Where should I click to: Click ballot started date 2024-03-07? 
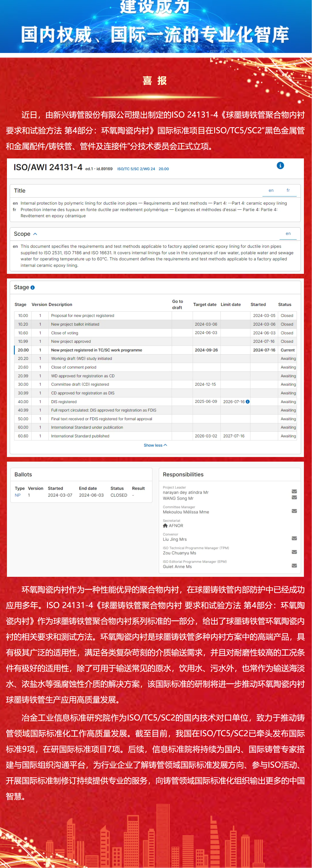click(60, 495)
